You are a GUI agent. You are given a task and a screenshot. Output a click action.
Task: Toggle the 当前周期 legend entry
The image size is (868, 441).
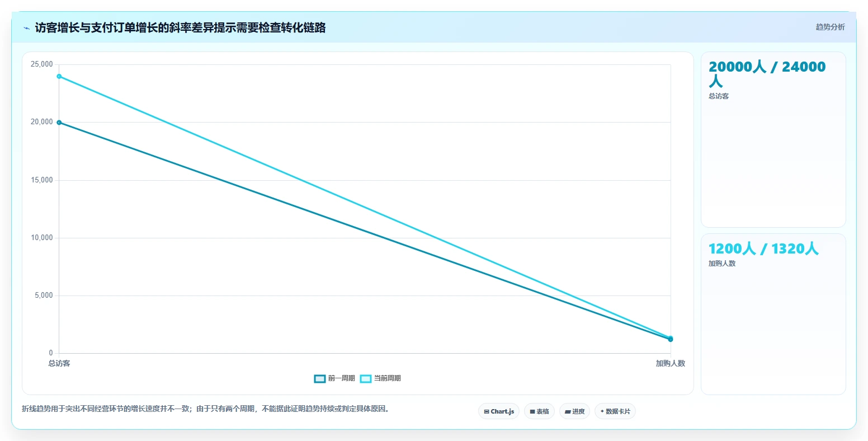coord(380,378)
